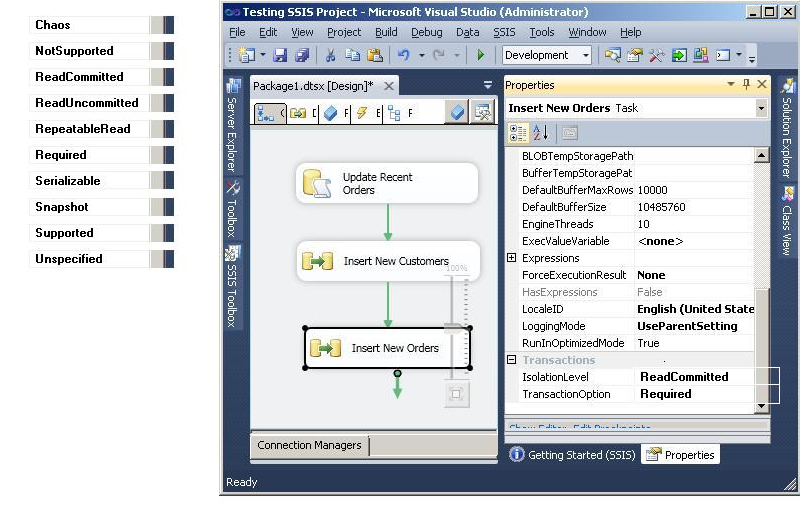Open the Connection Managers tab
800x505 pixels.
309,445
